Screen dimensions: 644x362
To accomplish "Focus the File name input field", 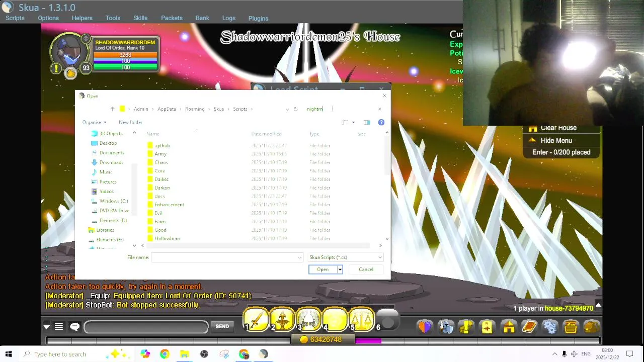I will pos(226,257).
